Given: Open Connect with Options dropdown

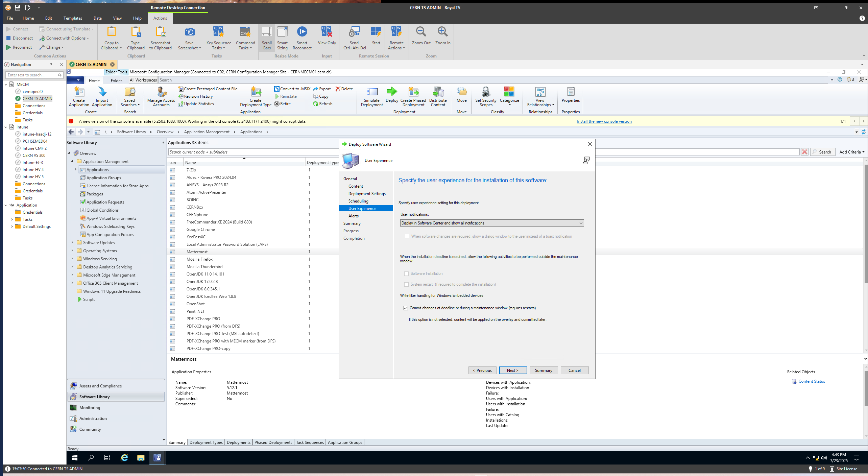Looking at the screenshot, I should tap(64, 38).
